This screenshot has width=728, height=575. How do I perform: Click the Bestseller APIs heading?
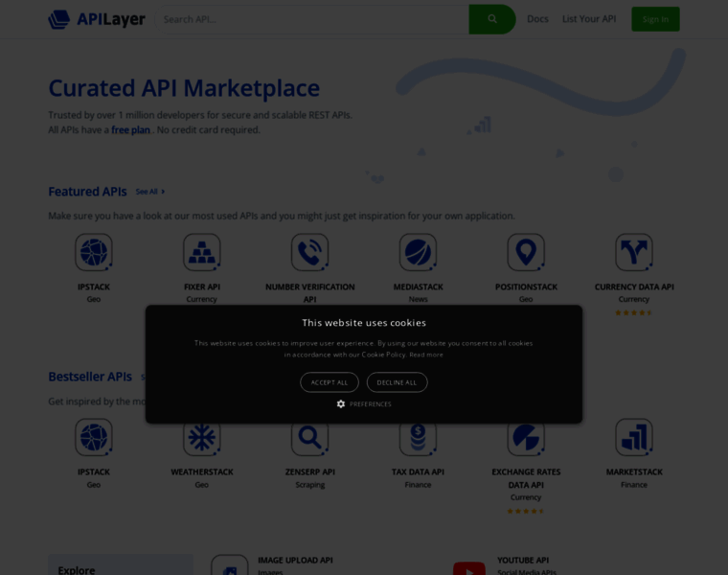click(x=90, y=377)
